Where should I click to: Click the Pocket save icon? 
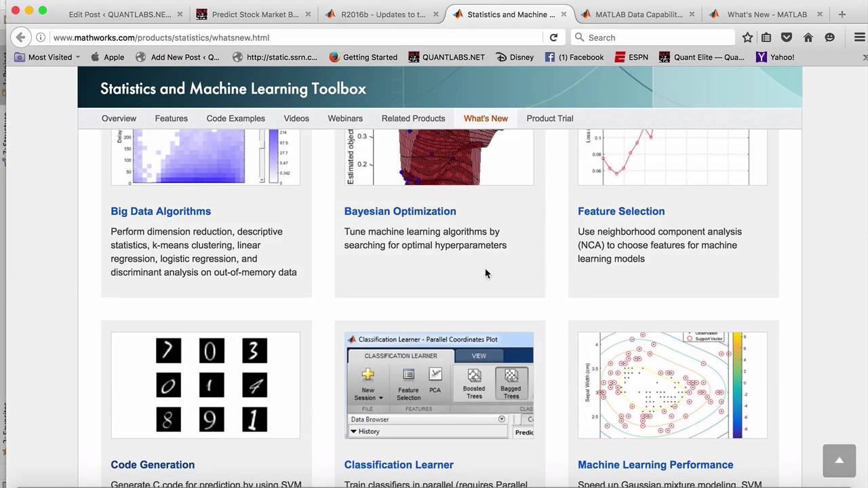tap(787, 38)
